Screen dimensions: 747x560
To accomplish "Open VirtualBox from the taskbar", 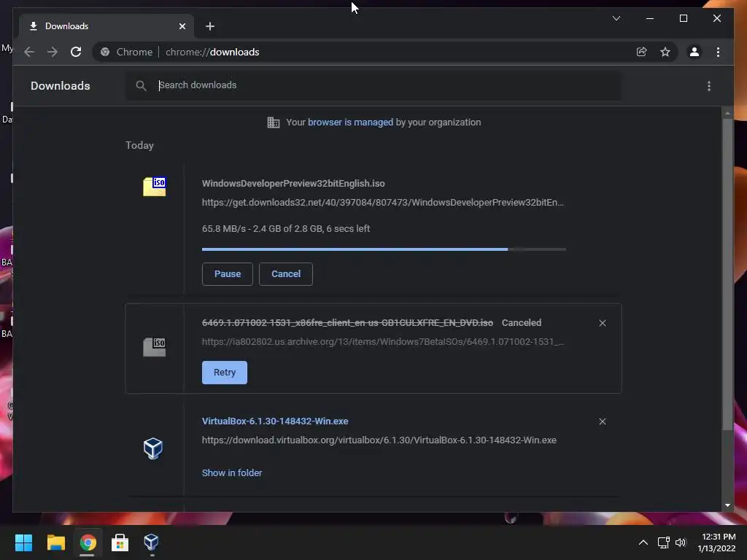I will pyautogui.click(x=152, y=542).
